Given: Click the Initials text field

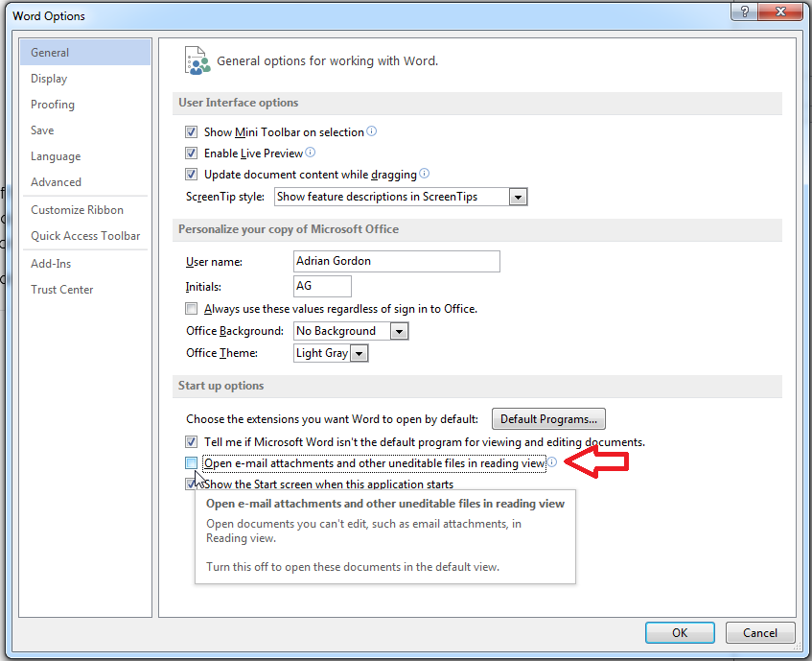Looking at the screenshot, I should click(x=322, y=286).
